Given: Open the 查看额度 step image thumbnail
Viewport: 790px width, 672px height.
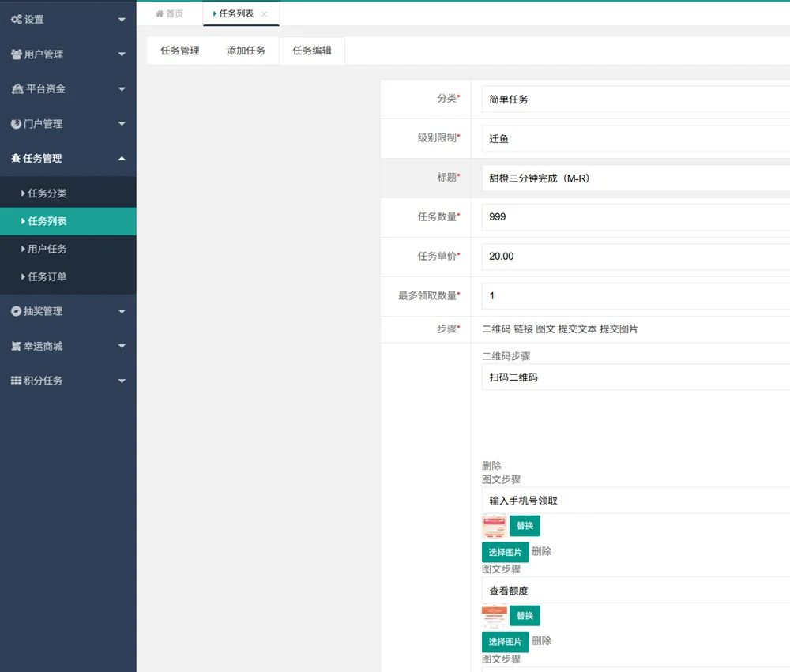Looking at the screenshot, I should (x=495, y=616).
